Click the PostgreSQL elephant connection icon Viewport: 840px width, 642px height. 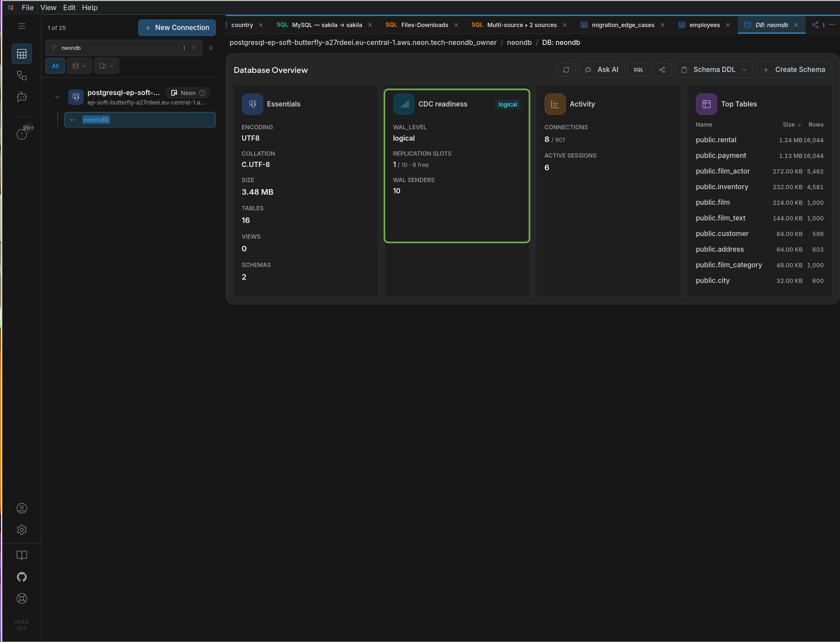(x=76, y=97)
